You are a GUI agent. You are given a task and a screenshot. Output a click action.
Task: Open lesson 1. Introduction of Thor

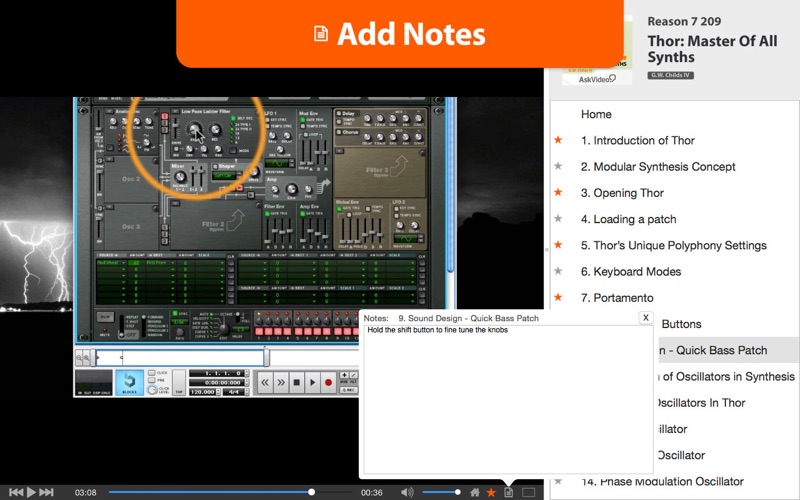[x=638, y=140]
